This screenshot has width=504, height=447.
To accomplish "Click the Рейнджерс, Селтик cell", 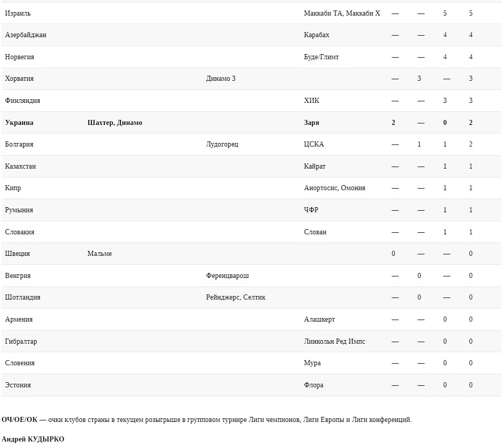I will point(236,297).
